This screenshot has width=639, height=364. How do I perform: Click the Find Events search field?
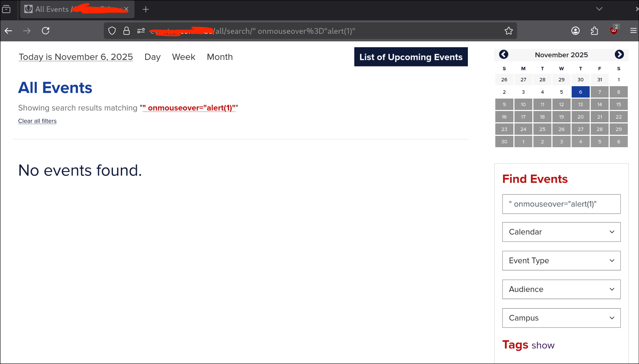pyautogui.click(x=561, y=204)
